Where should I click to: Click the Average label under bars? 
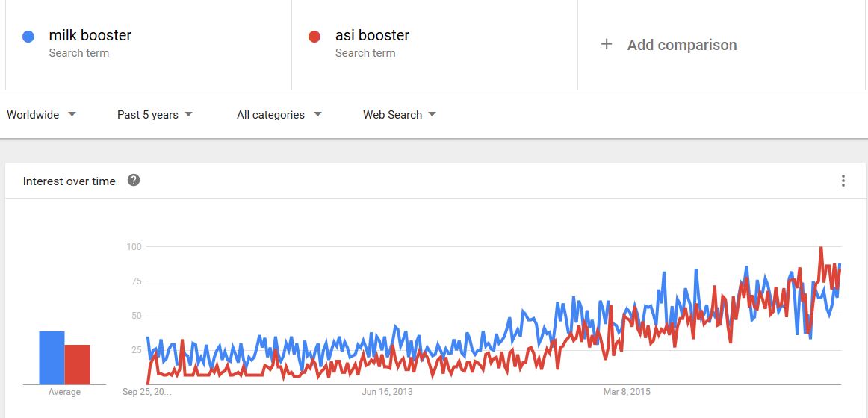64,392
